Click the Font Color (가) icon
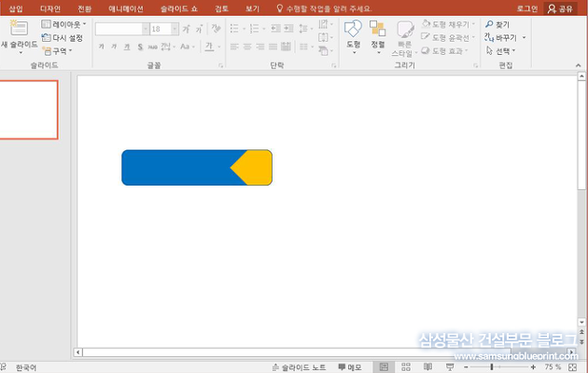The width and height of the screenshot is (588, 373). 209,47
